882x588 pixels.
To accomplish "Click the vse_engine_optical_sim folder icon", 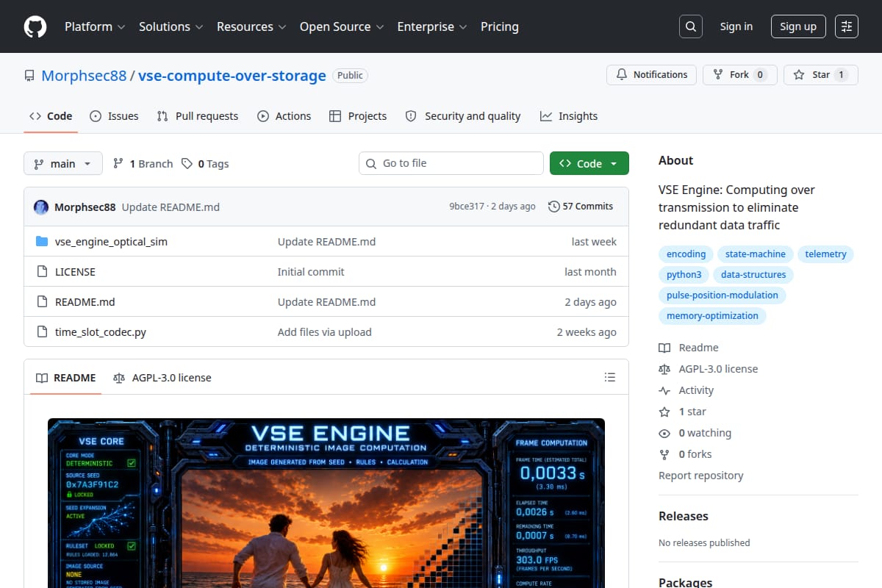I will click(42, 242).
